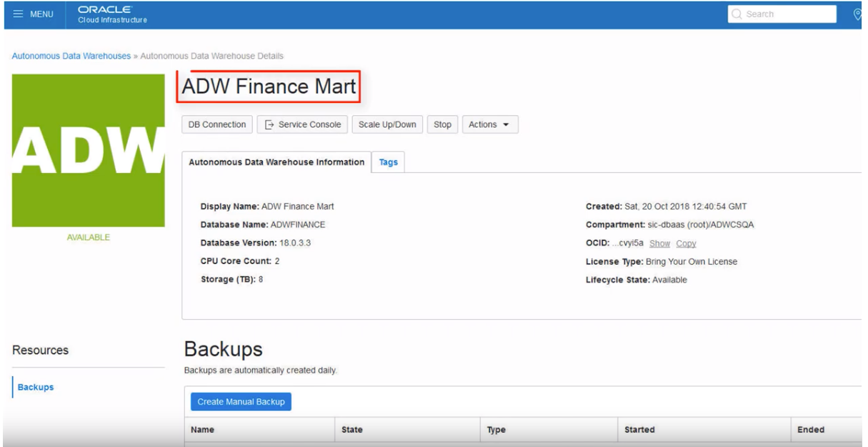The height and width of the screenshot is (447, 868).
Task: Click the Created date text
Action: click(x=667, y=206)
